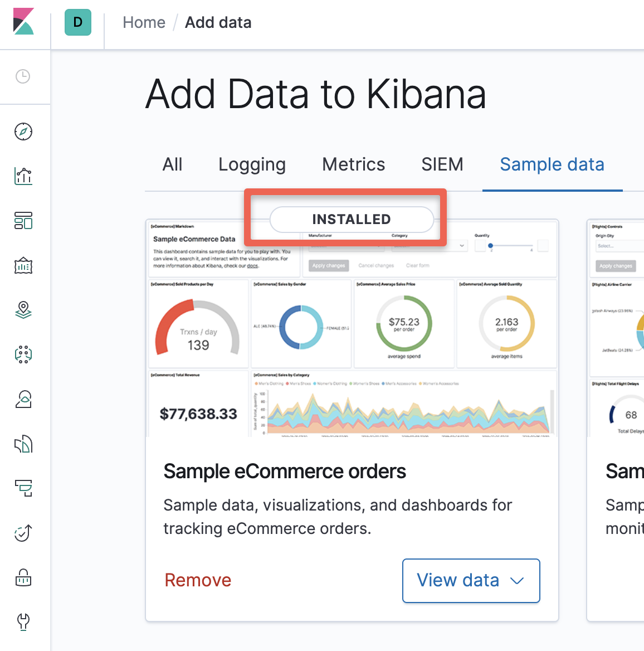Click the Add Data to Kibana heading
This screenshot has height=651, width=644.
click(x=316, y=94)
